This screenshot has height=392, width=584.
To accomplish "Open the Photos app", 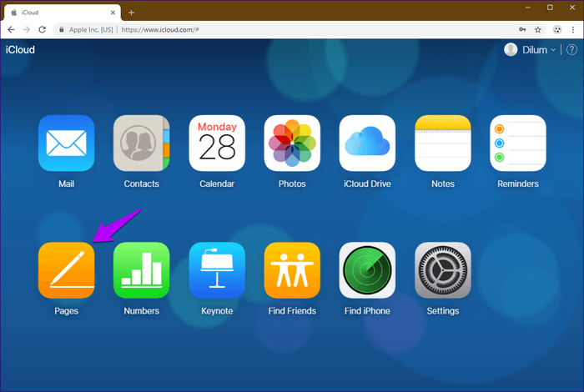I will click(292, 143).
